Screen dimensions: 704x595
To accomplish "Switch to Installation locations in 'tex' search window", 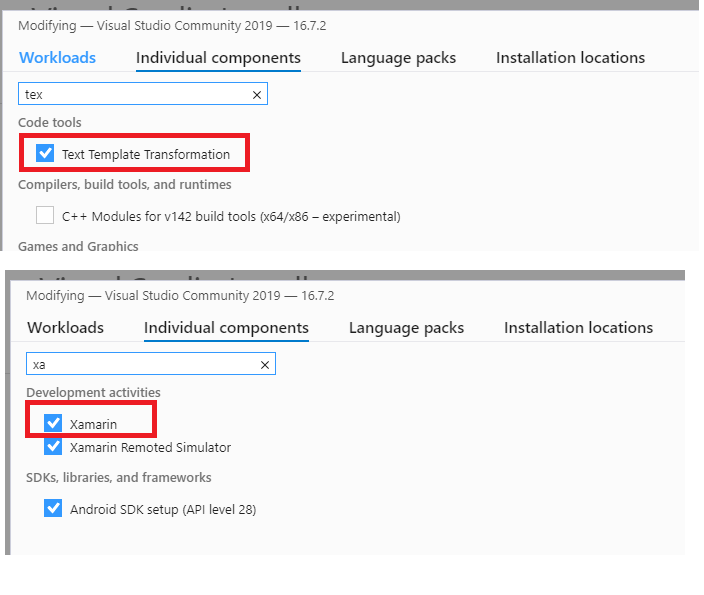I will (x=570, y=58).
